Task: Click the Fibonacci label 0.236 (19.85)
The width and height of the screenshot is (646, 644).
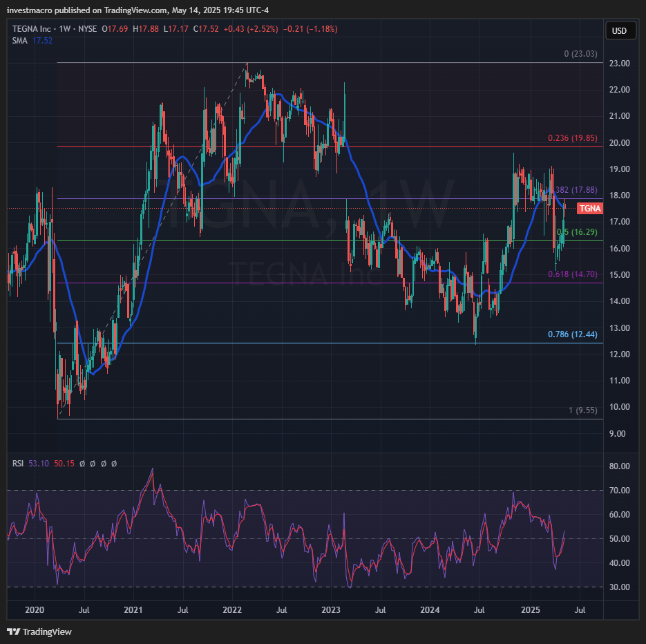Action: click(573, 138)
